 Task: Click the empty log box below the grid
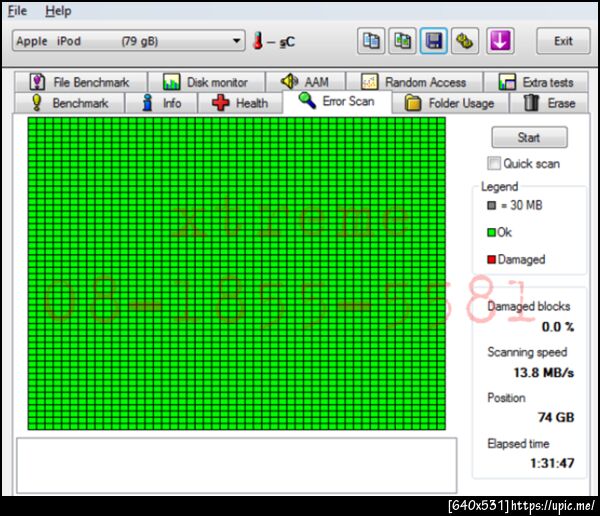coord(236,465)
